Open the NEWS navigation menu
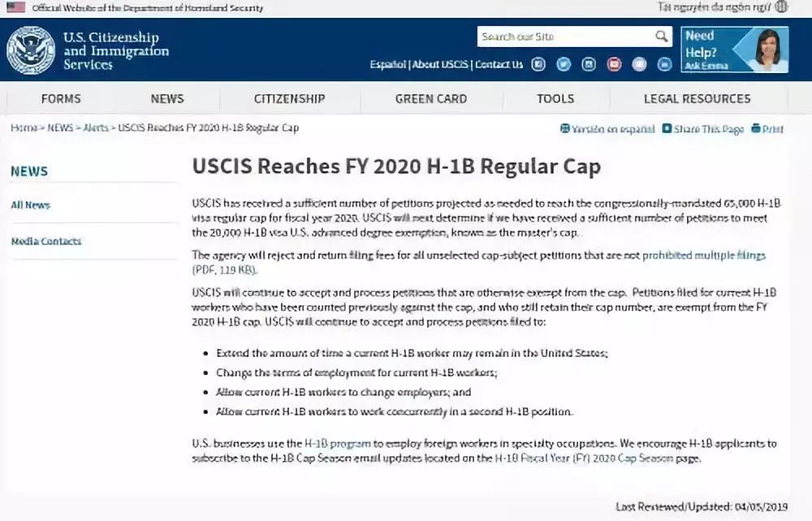Screen dimensions: 812x521 (x=167, y=98)
